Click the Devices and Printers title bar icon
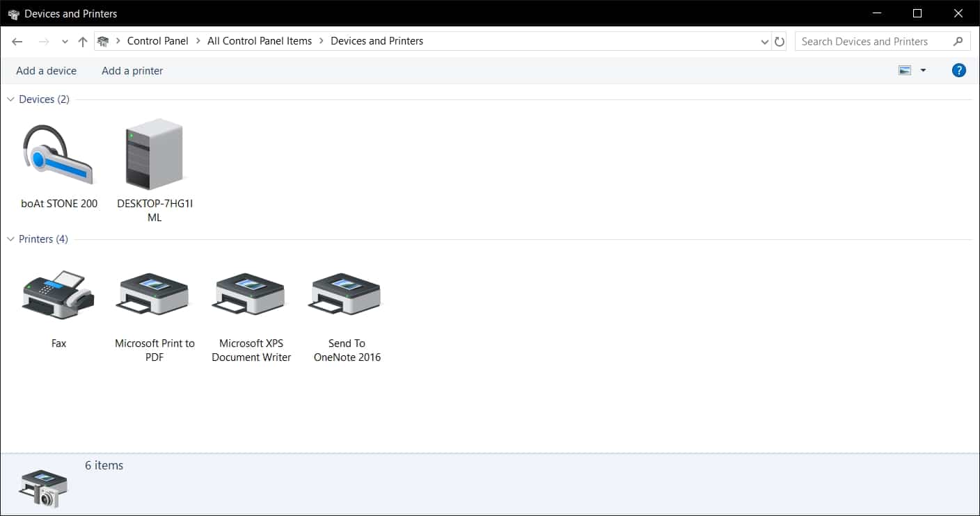Viewport: 980px width, 516px height. pos(13,13)
